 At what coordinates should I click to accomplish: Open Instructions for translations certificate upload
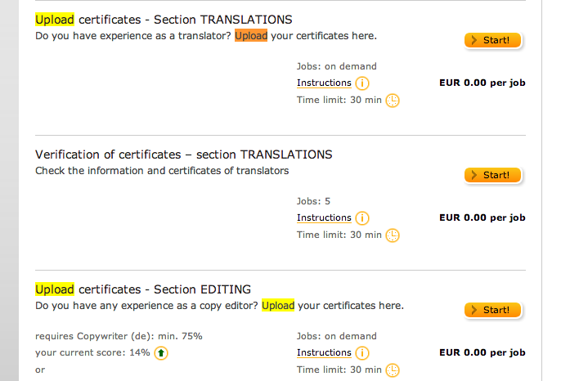coord(324,83)
